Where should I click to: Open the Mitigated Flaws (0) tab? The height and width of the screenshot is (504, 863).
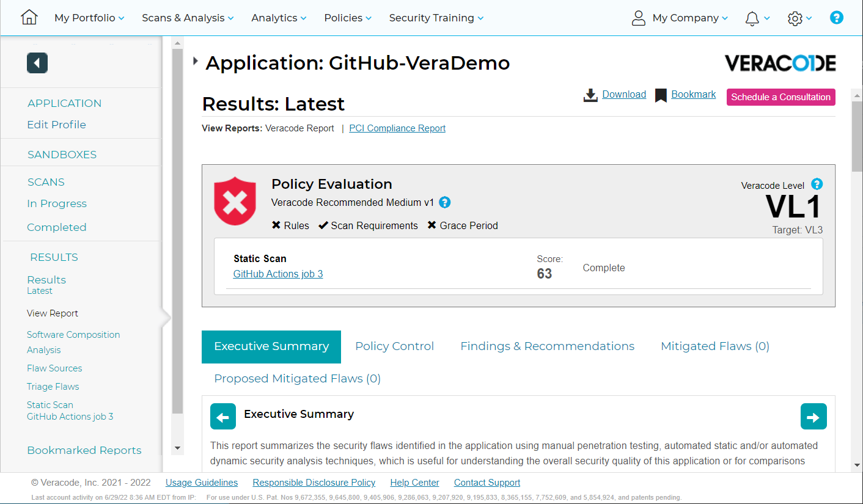coord(714,346)
